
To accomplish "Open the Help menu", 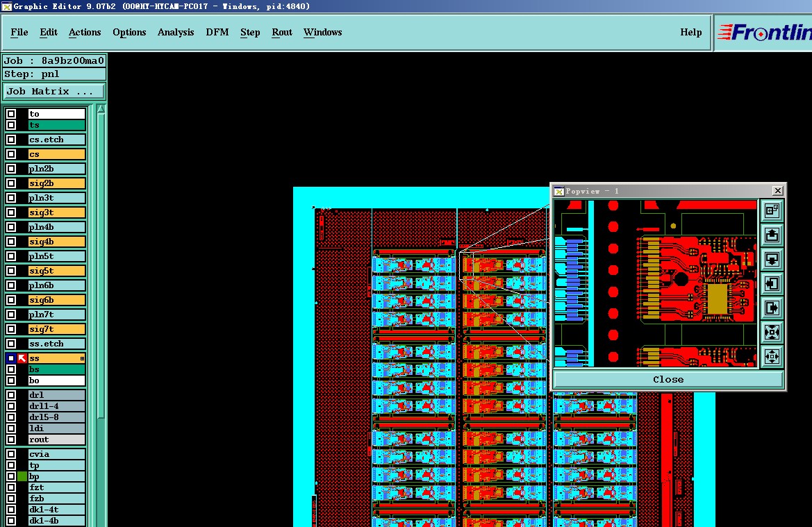I will tap(691, 32).
